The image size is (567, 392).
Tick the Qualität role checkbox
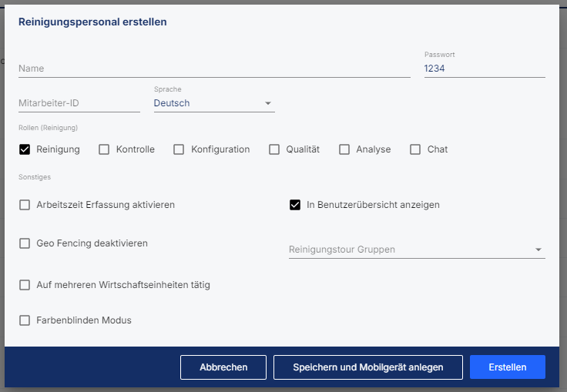coord(274,149)
